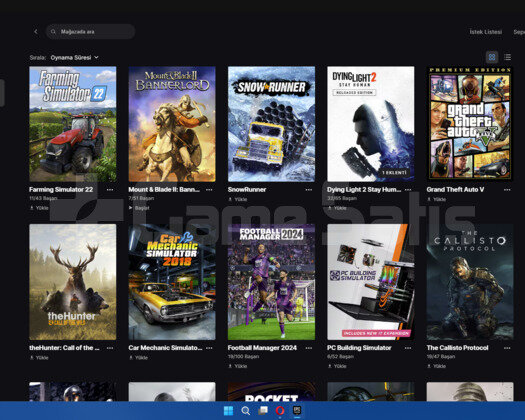Click the search magnifier icon in store search
The image size is (525, 420).
click(x=53, y=31)
